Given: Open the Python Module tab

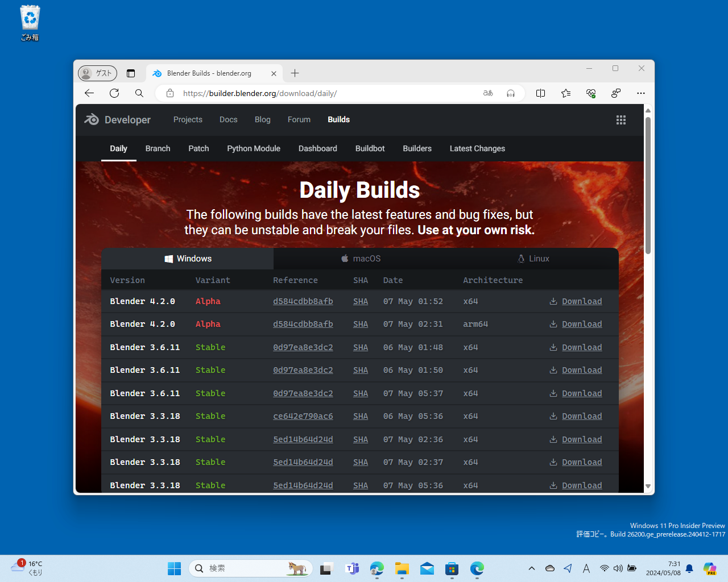Looking at the screenshot, I should [x=254, y=148].
